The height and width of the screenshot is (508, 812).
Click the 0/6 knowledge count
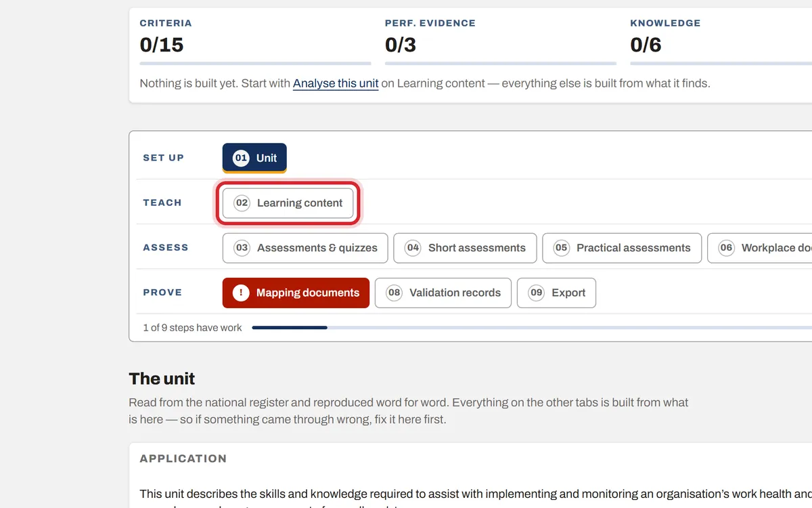click(x=646, y=45)
